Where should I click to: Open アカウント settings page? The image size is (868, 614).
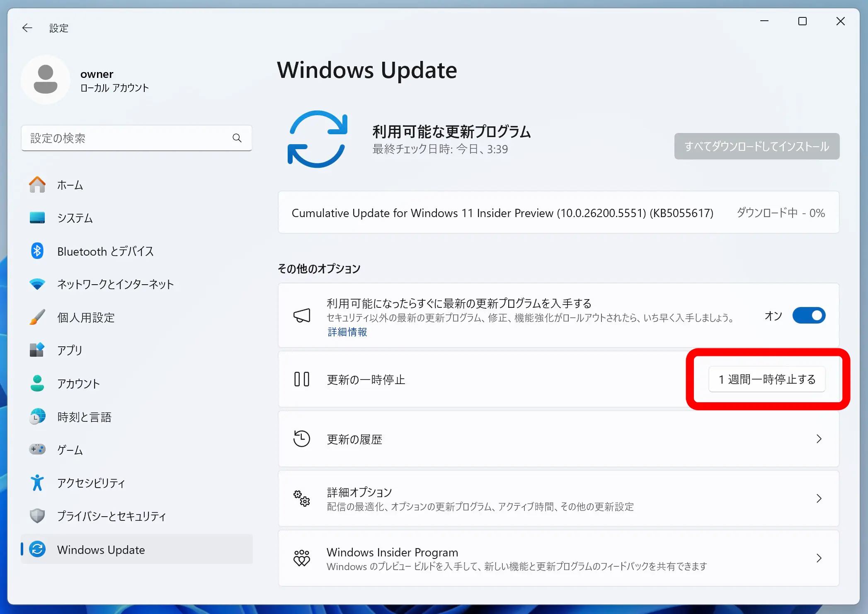coord(78,383)
